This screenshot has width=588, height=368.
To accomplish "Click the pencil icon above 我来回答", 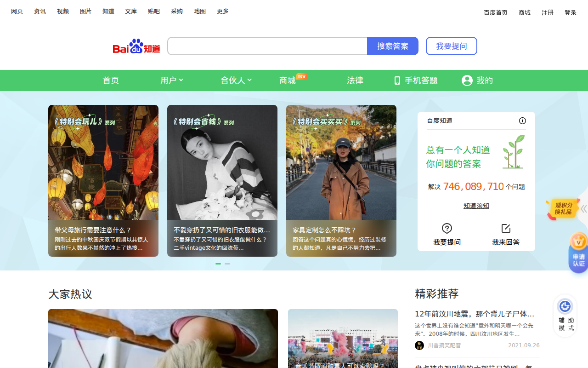I will [506, 227].
